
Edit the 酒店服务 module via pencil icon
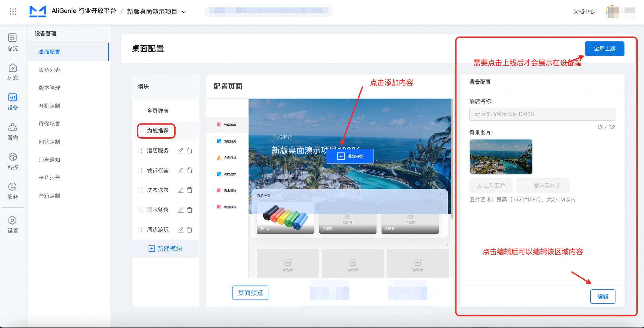[x=181, y=151]
